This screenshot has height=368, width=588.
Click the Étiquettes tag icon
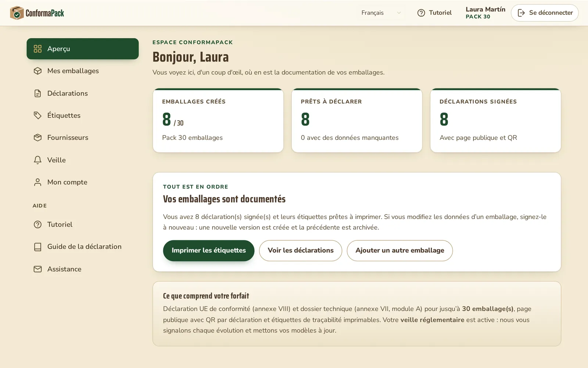click(x=37, y=116)
